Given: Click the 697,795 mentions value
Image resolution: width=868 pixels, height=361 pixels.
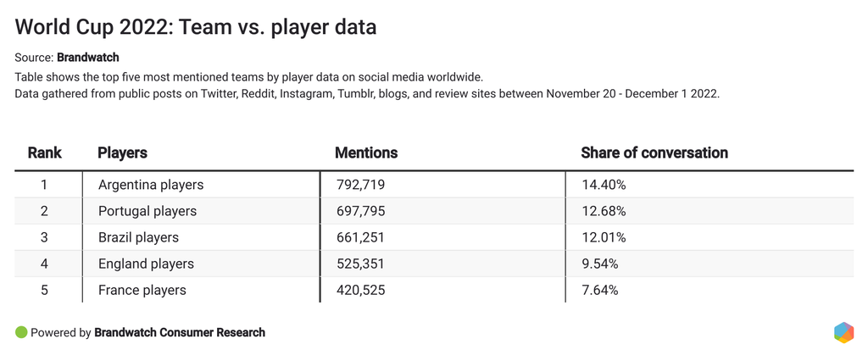Looking at the screenshot, I should click(x=360, y=211).
